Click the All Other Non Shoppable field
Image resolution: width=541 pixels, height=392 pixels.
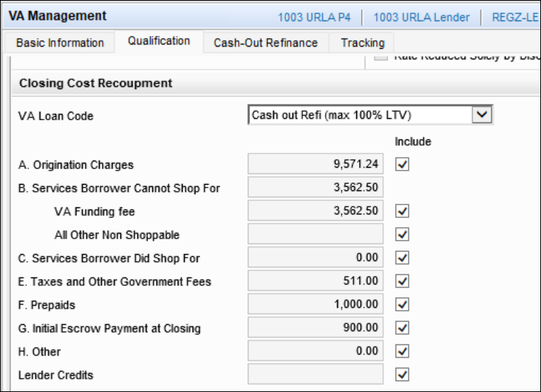tap(315, 234)
